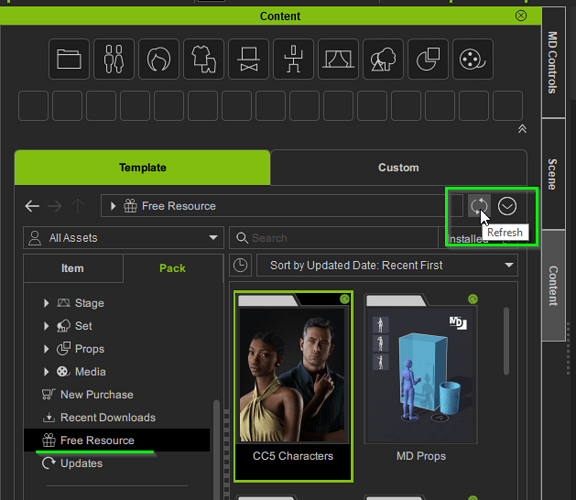This screenshot has width=576, height=500.
Task: Expand the Stage tree node
Action: pyautogui.click(x=46, y=303)
